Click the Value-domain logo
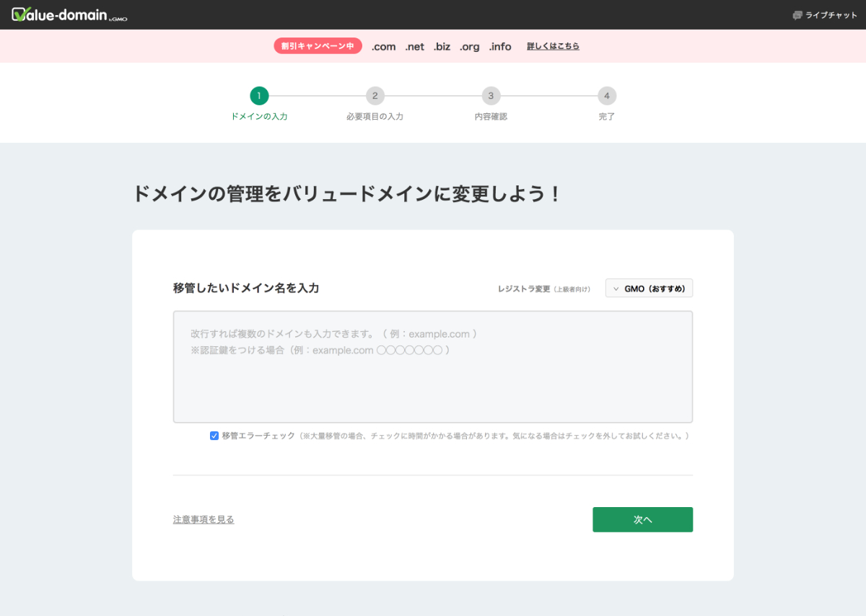The width and height of the screenshot is (866, 616). coord(69,14)
